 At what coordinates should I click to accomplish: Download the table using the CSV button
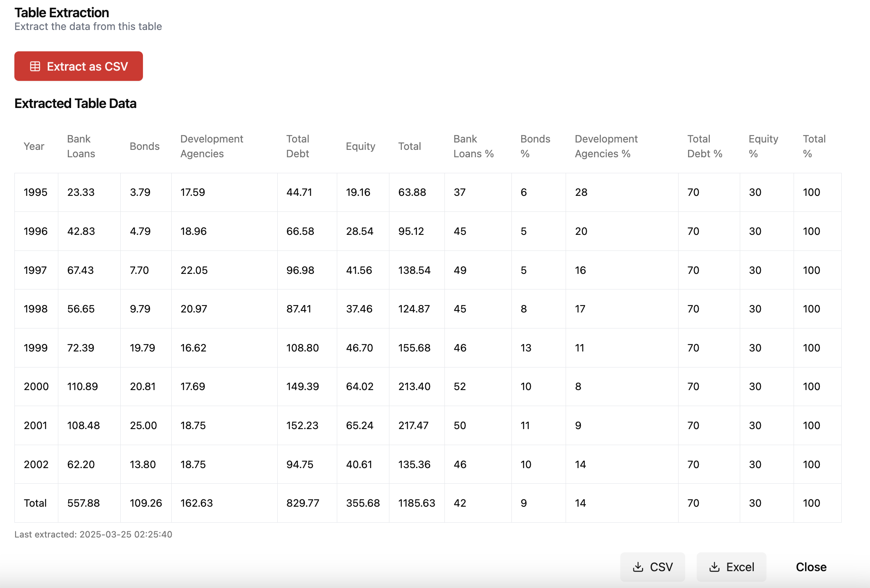[x=652, y=567]
